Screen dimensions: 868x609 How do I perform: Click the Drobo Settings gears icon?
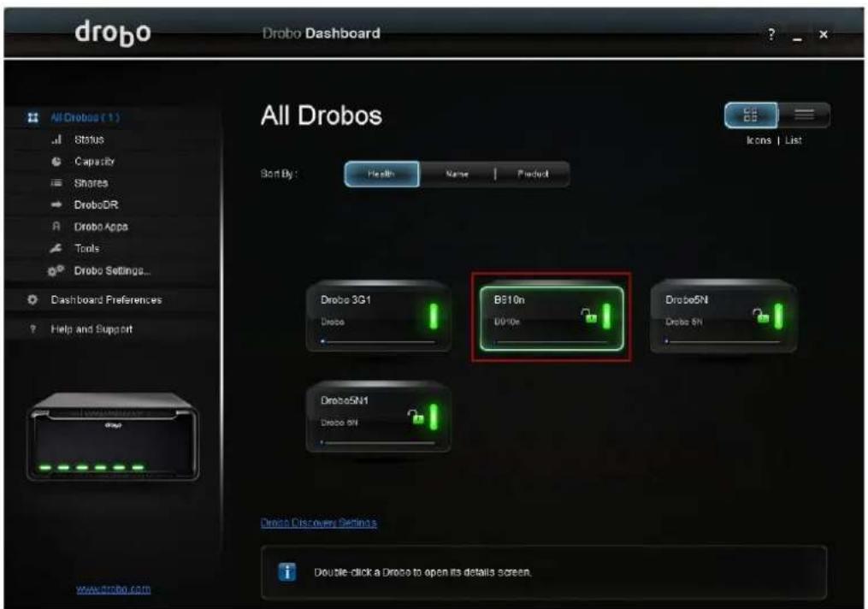(x=56, y=271)
